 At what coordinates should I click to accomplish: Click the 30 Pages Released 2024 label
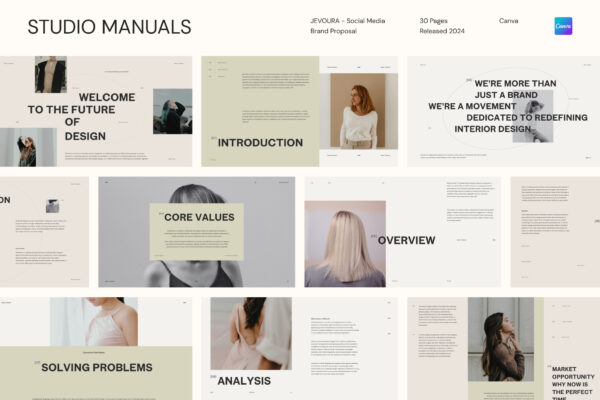[442, 26]
